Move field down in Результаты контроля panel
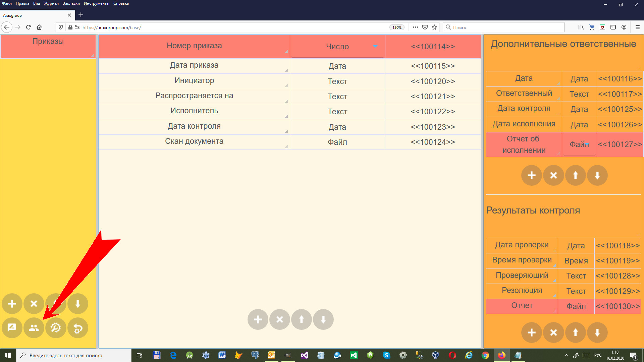The width and height of the screenshot is (644, 362). [x=597, y=333]
